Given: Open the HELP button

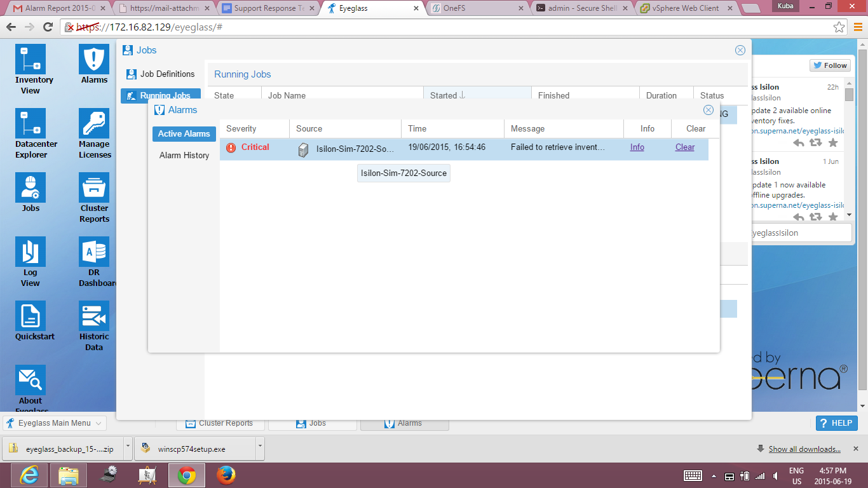Looking at the screenshot, I should pos(837,423).
